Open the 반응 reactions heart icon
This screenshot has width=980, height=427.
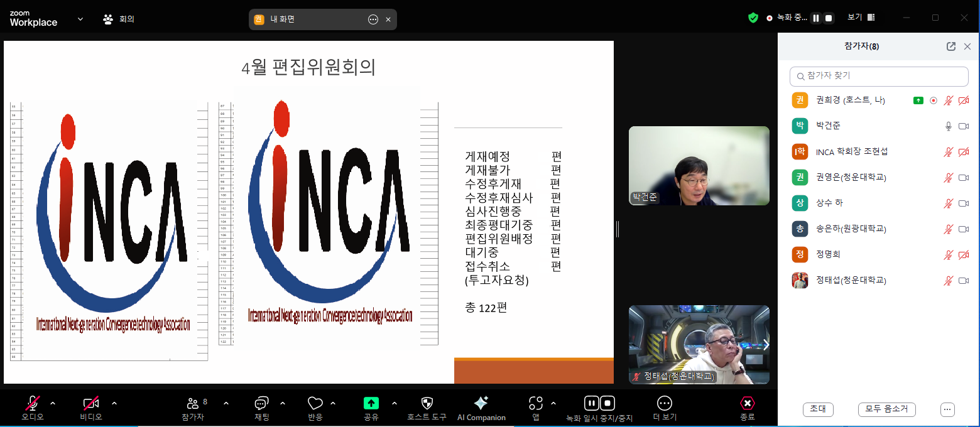coord(315,403)
